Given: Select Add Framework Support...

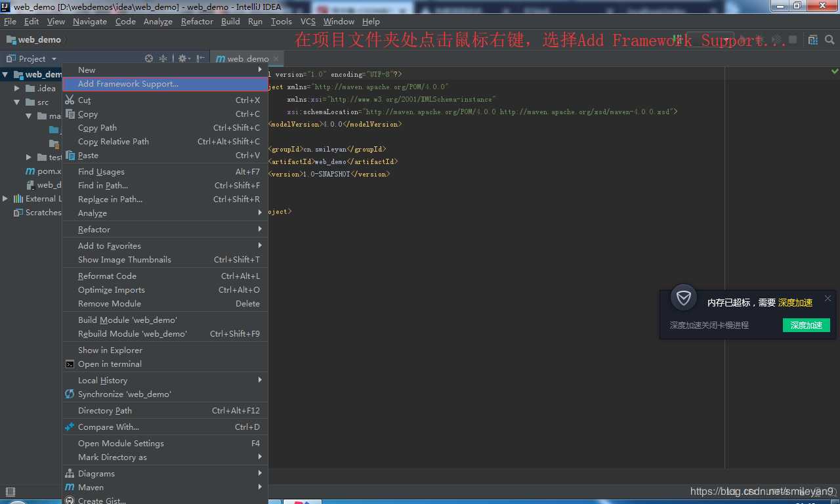Looking at the screenshot, I should click(165, 83).
